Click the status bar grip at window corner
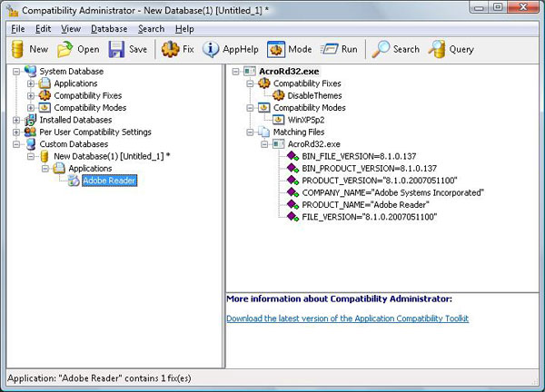The height and width of the screenshot is (392, 545). (535, 382)
